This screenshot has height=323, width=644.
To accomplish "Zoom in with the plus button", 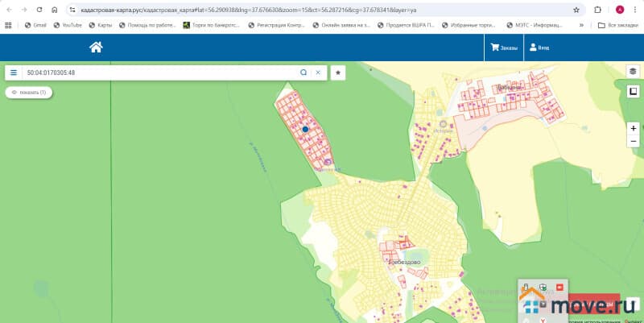I will point(634,128).
